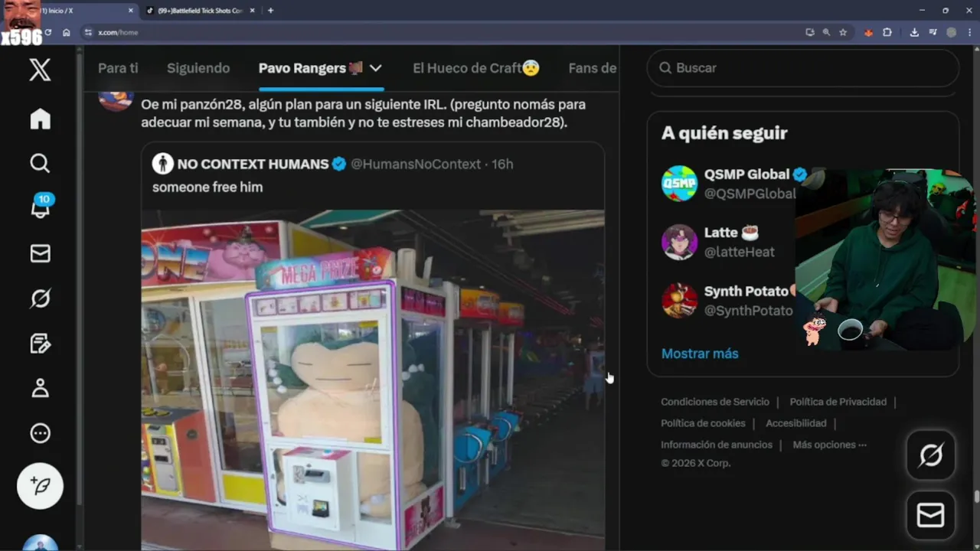Open the Chrome profile avatar
Viewport: 980px width, 551px height.
coord(952,32)
